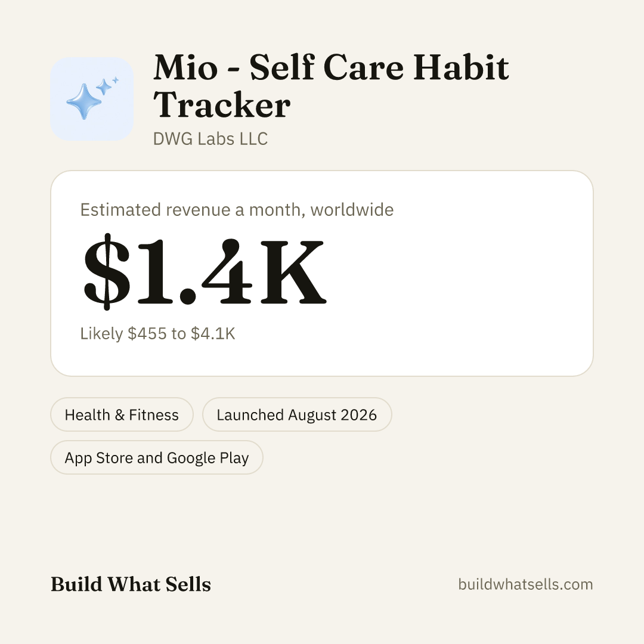The image size is (644, 644).
Task: Select the Health & Fitness category tag
Action: pyautogui.click(x=122, y=414)
